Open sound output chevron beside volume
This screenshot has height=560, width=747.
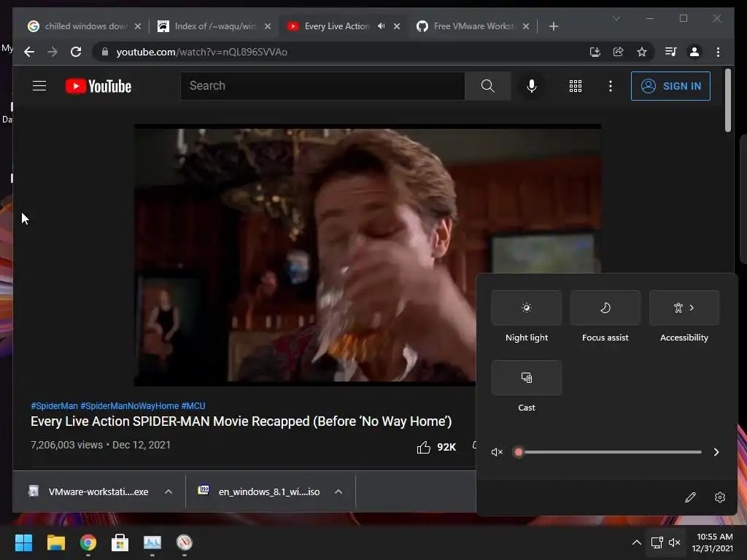716,452
